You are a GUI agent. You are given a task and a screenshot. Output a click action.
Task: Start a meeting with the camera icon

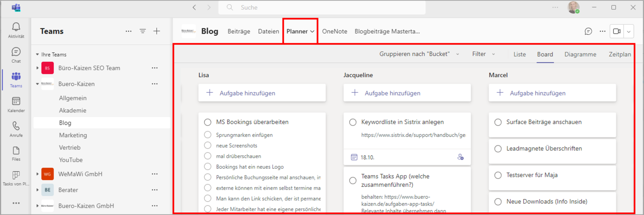pos(617,31)
